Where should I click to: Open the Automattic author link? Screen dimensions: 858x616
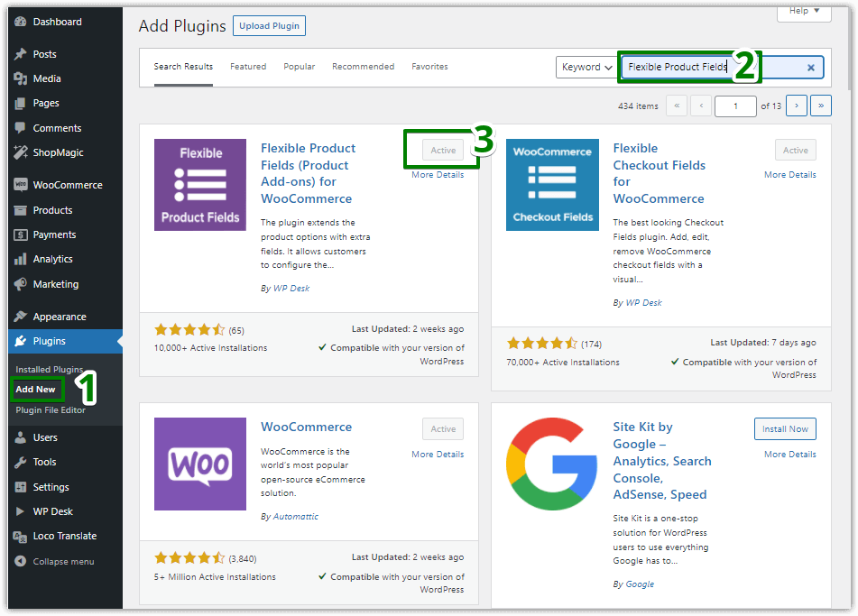(296, 517)
